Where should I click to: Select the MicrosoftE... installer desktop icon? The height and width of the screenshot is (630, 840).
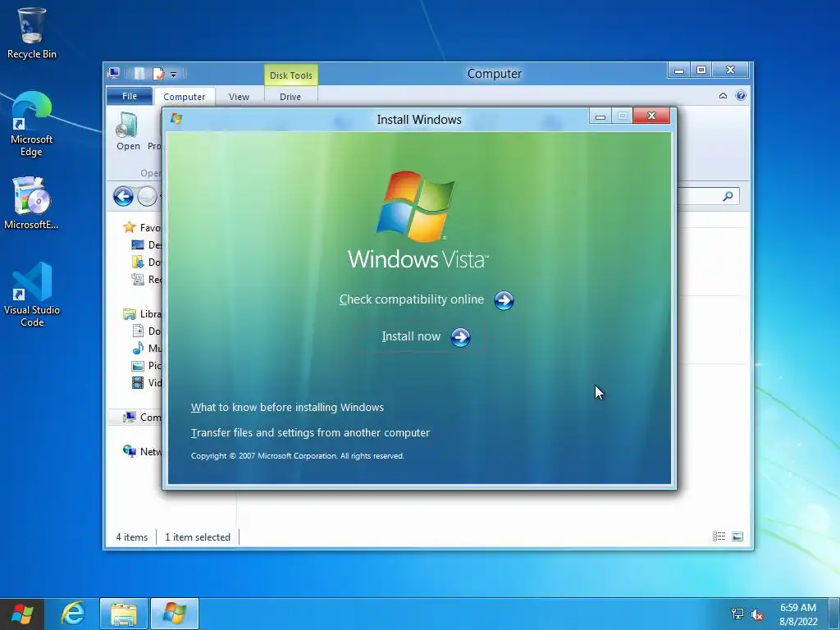[32, 203]
